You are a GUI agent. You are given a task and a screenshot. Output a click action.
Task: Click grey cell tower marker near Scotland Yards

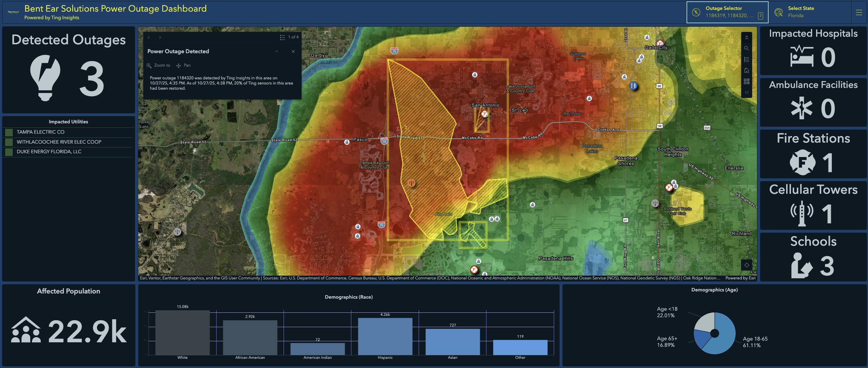(x=655, y=203)
